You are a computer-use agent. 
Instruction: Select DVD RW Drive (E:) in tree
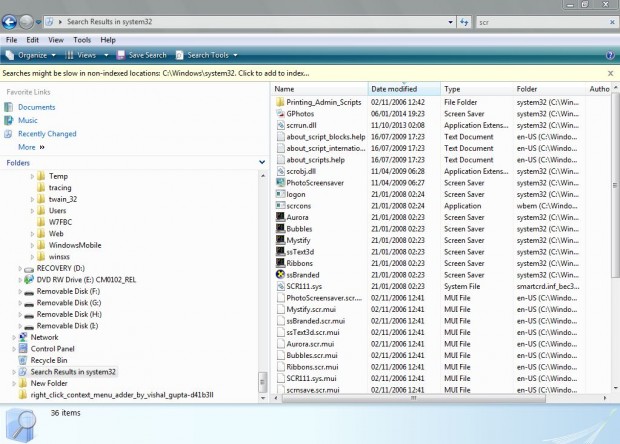point(86,280)
